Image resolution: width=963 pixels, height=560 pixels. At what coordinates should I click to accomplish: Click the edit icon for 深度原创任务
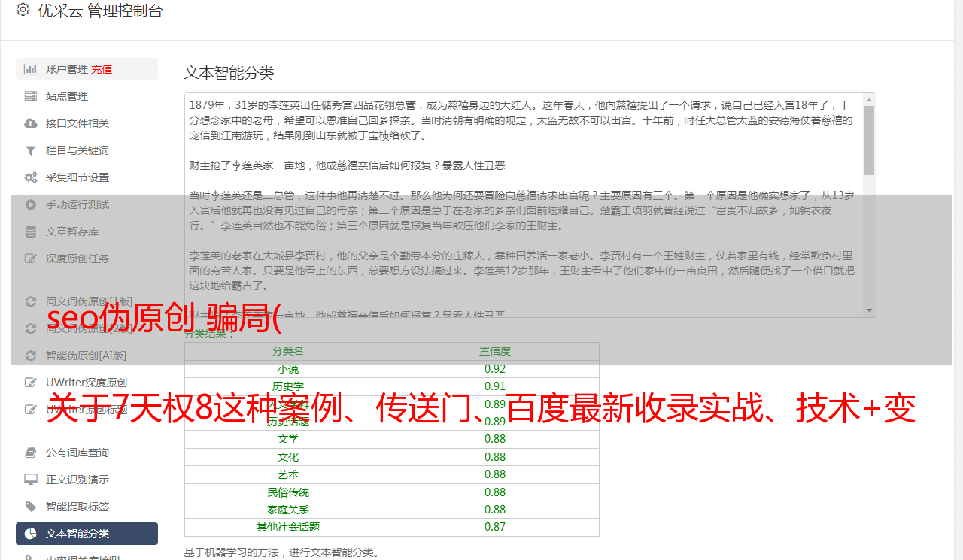pyautogui.click(x=31, y=259)
